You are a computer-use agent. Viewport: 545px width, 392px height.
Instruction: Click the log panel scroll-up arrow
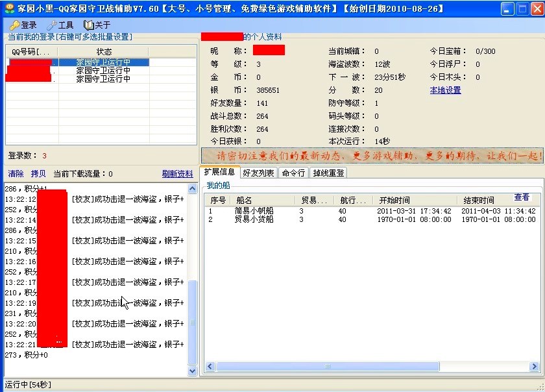(x=192, y=189)
